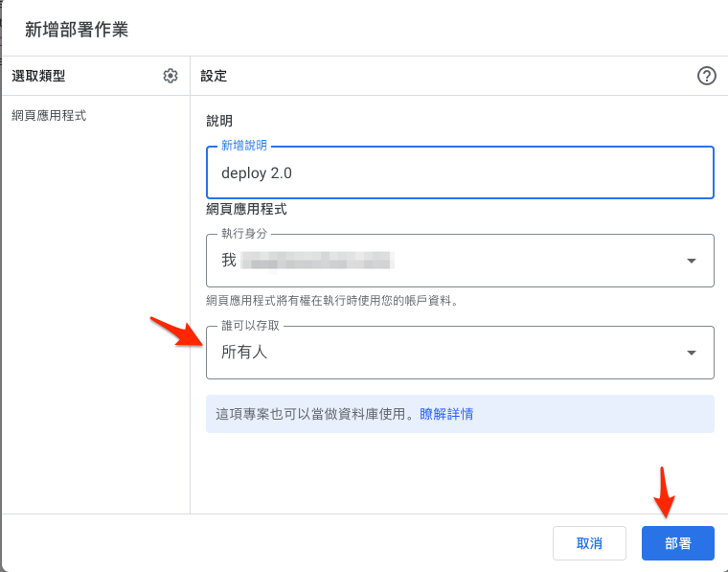Click the 網頁應用程式 heading above 執行身分

(246, 208)
